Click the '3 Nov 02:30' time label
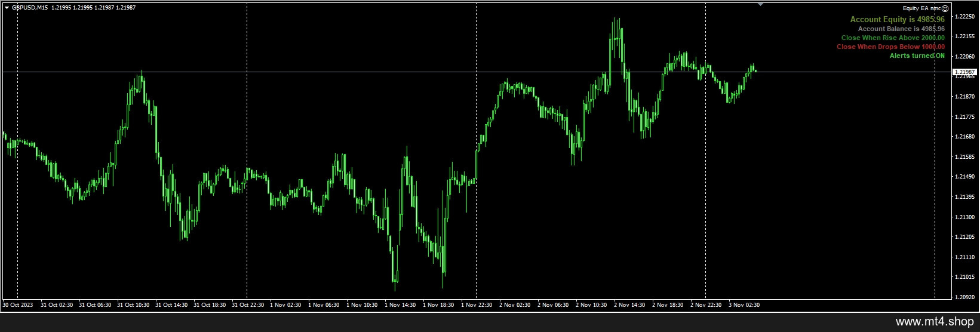This screenshot has width=980, height=332. click(744, 305)
